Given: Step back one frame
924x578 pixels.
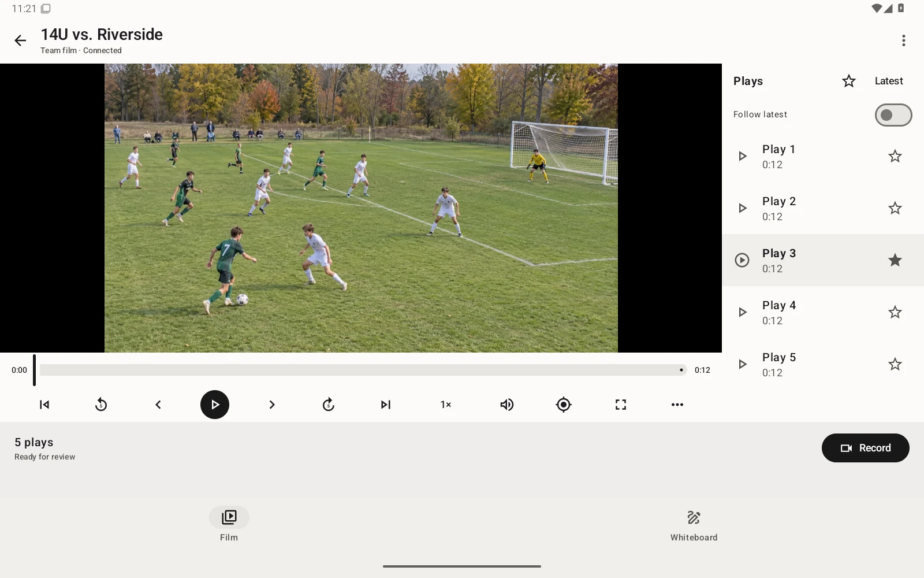Looking at the screenshot, I should (x=158, y=405).
